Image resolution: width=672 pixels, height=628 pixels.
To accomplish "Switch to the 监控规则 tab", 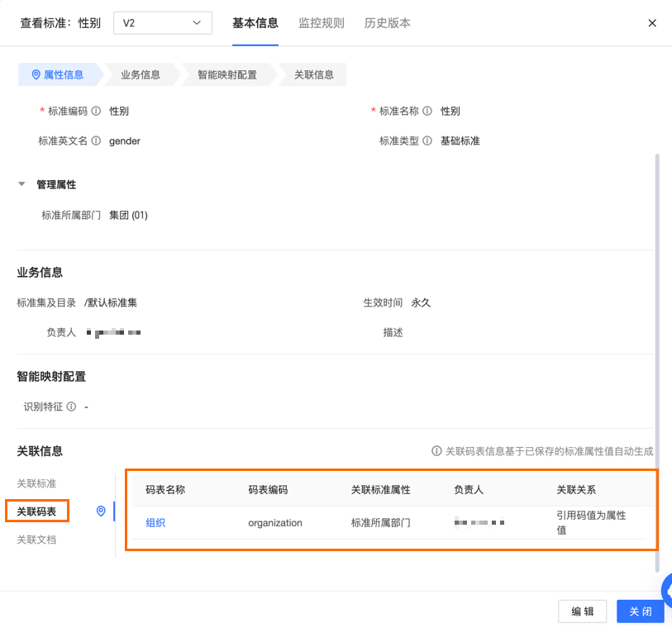I will [322, 23].
